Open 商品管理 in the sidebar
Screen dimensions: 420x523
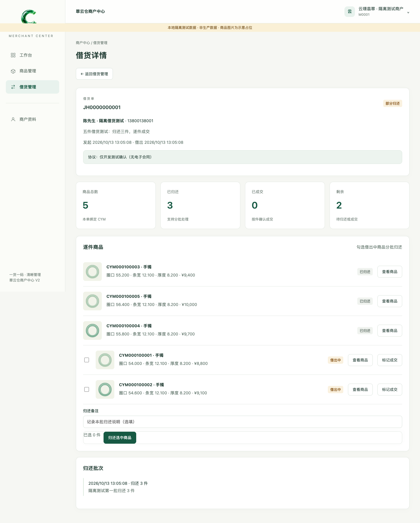pos(32,71)
